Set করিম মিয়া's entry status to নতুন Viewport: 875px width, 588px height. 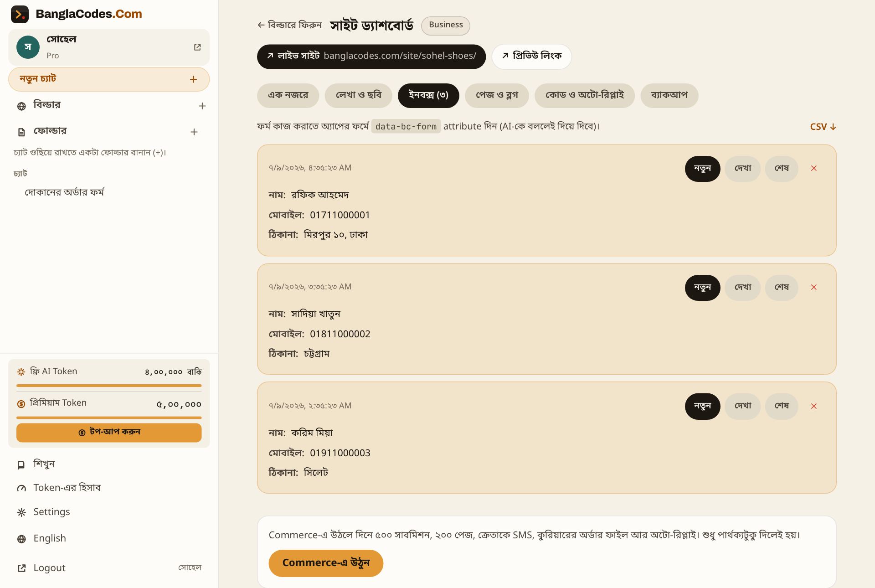[x=702, y=406]
